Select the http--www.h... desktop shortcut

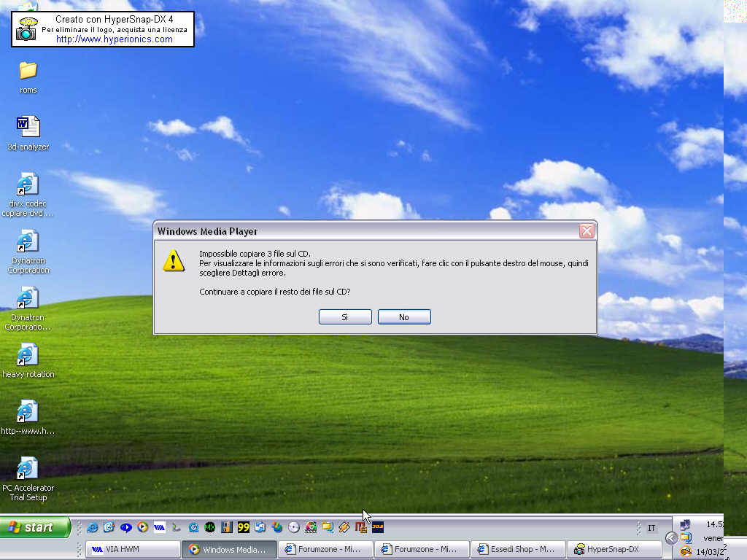pos(28,418)
